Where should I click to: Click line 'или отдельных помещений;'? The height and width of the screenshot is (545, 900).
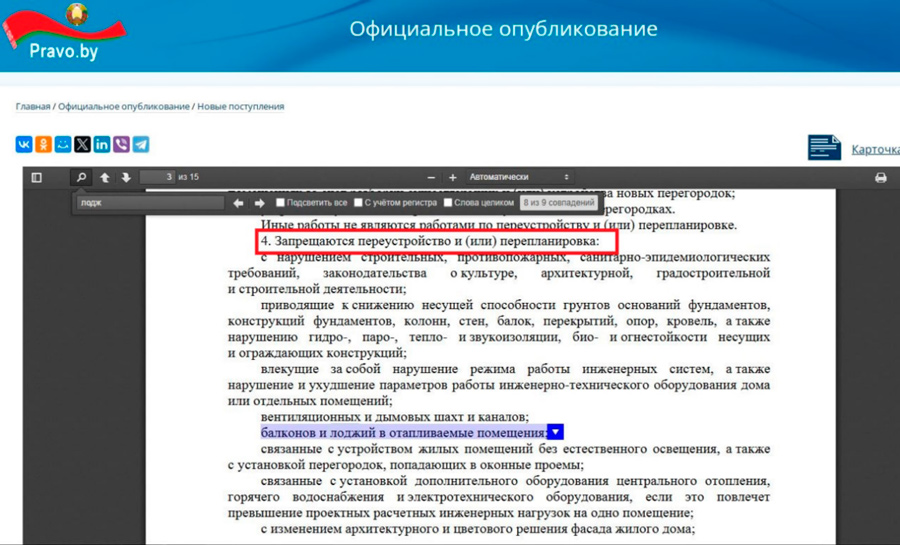(310, 400)
